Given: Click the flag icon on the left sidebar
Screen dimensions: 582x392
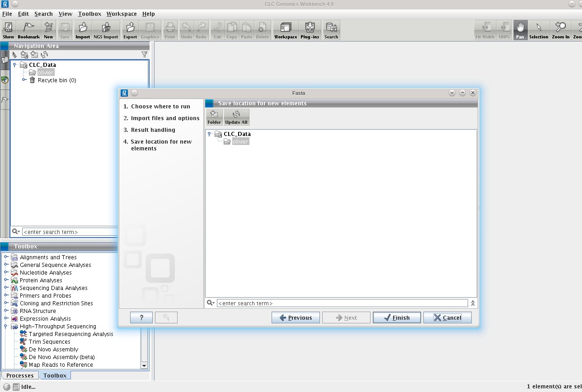Looking at the screenshot, I should click(5, 100).
